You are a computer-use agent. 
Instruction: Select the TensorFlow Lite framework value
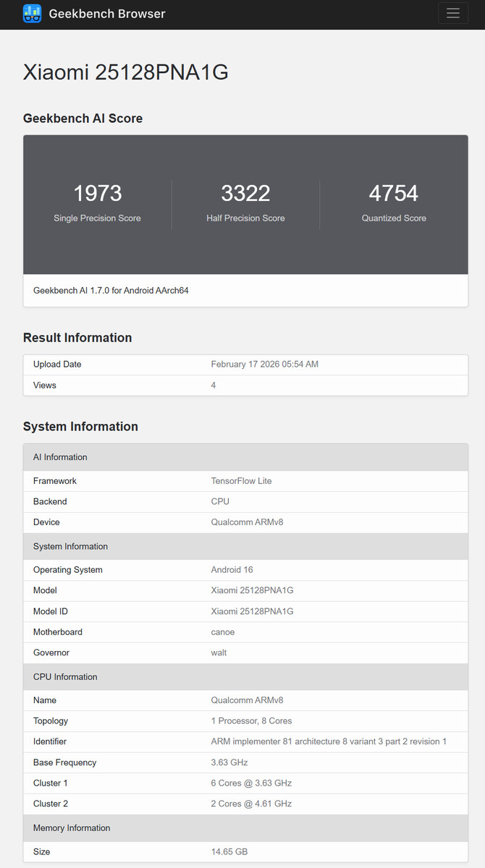pos(241,481)
